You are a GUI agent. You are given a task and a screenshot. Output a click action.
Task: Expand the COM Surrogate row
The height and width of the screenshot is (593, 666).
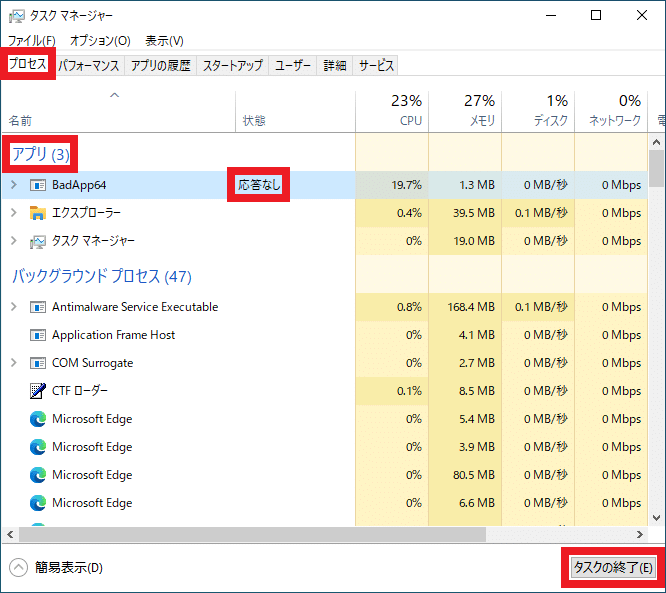coord(14,363)
